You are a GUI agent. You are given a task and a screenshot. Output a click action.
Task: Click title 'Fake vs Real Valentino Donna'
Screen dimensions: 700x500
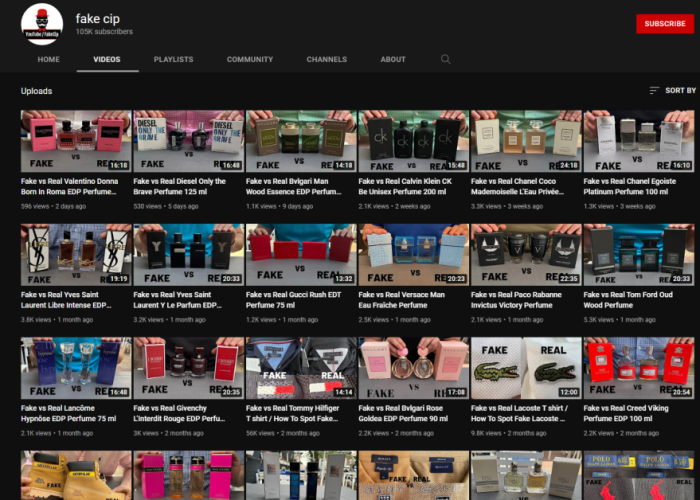pos(70,187)
